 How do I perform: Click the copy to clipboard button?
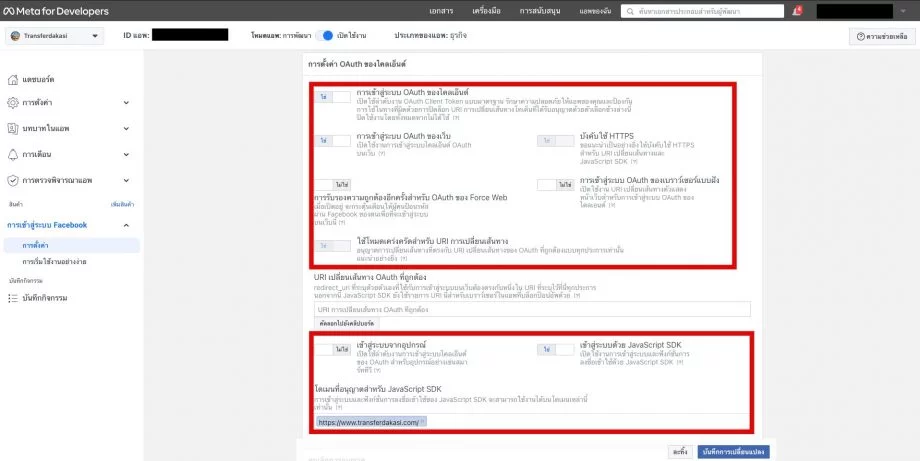(x=347, y=323)
